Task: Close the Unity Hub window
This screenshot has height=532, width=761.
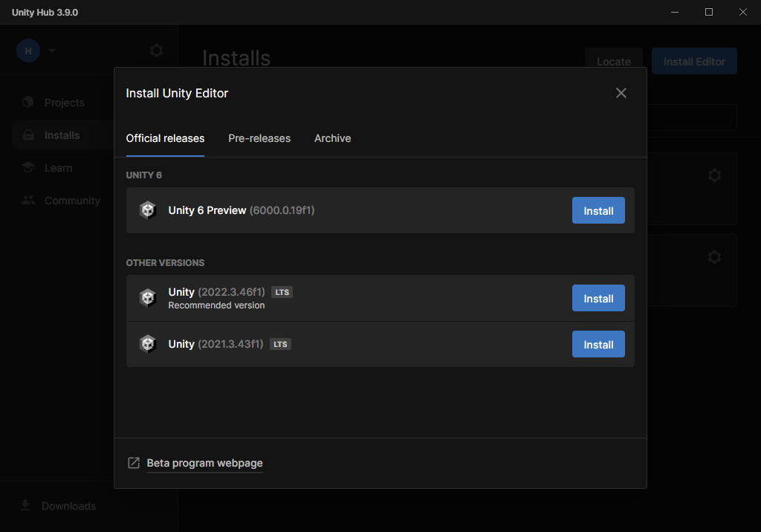Action: [742, 12]
